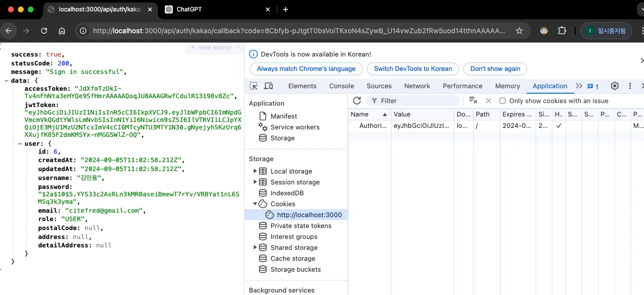Click Switch DevTools to Korean button
Viewport: 644px width, 295px height.
coord(412,69)
